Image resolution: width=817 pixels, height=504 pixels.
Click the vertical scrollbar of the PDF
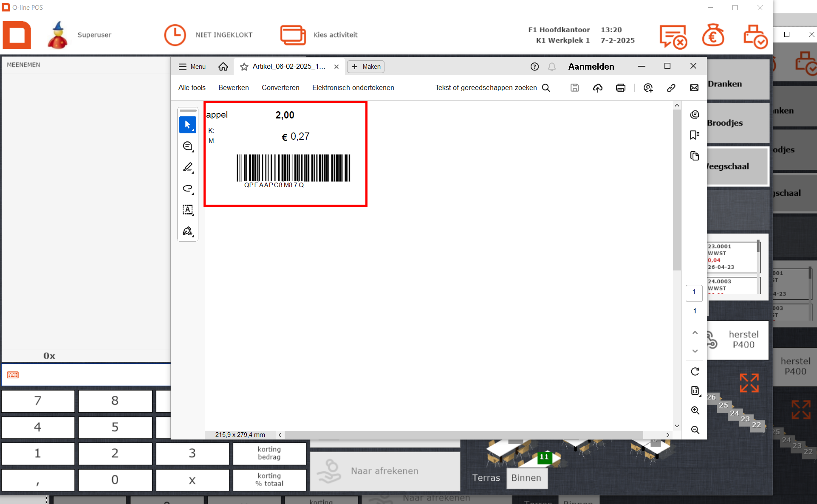(x=677, y=190)
